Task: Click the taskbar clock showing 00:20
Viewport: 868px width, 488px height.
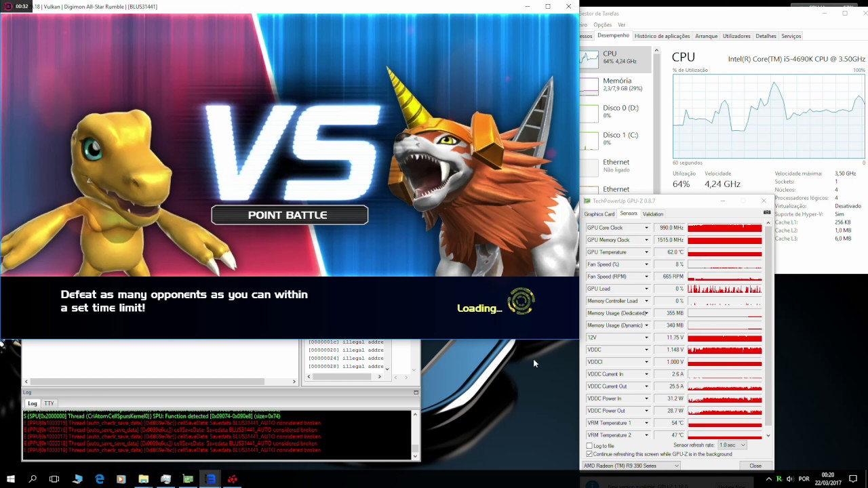Action: [827, 479]
